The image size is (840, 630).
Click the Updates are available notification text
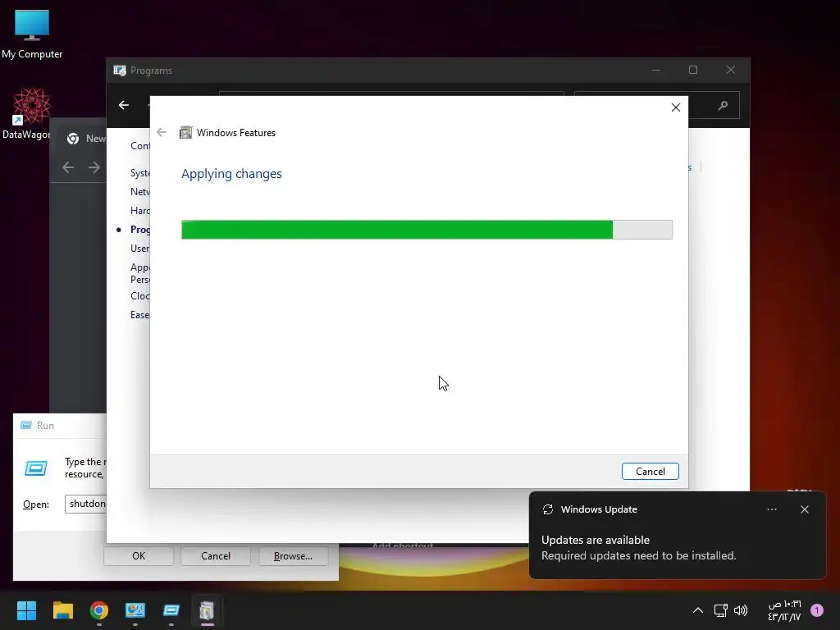point(596,540)
